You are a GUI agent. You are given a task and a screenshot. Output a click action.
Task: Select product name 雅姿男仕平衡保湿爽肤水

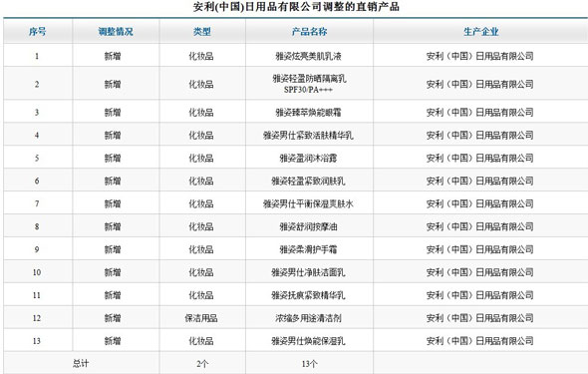(308, 203)
